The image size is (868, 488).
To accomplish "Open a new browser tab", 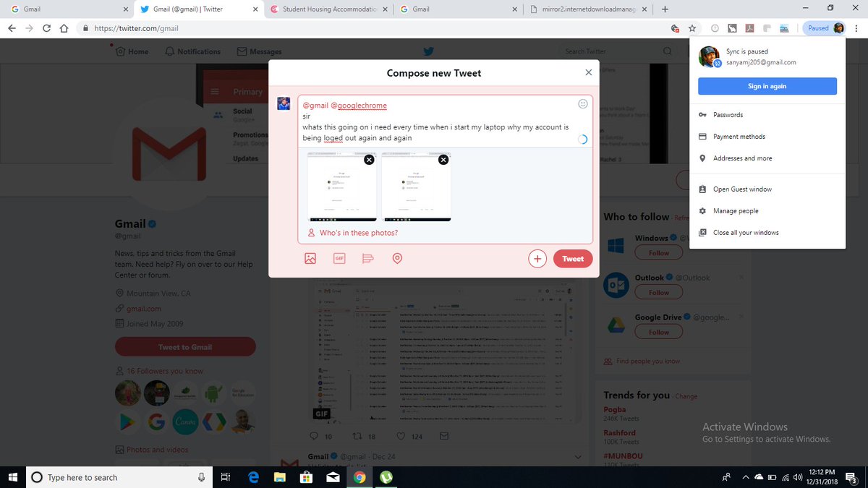I will [665, 9].
